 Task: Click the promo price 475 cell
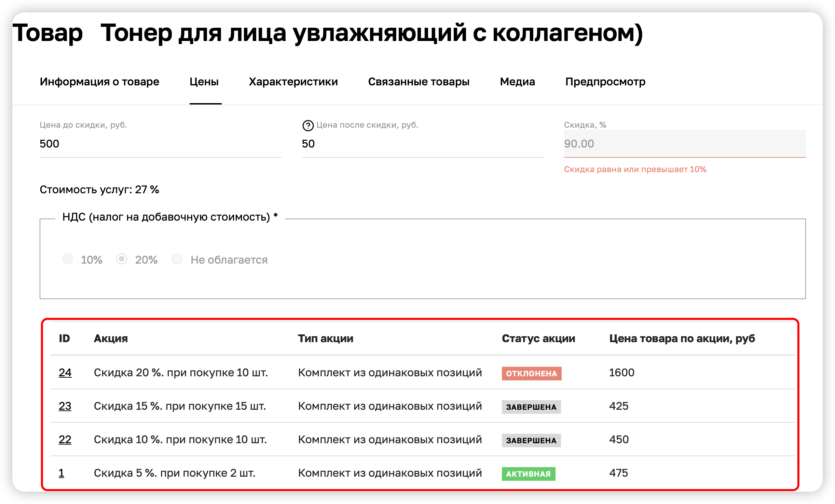click(618, 473)
